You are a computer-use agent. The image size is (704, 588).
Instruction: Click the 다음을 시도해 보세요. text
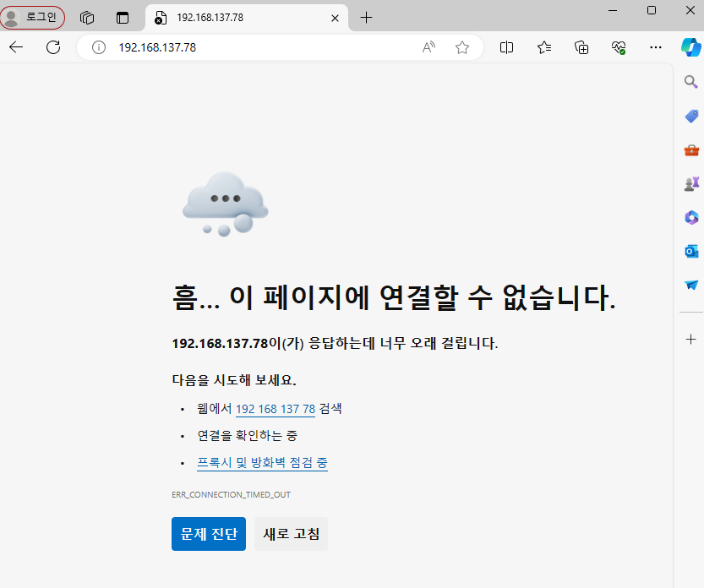[x=234, y=380]
